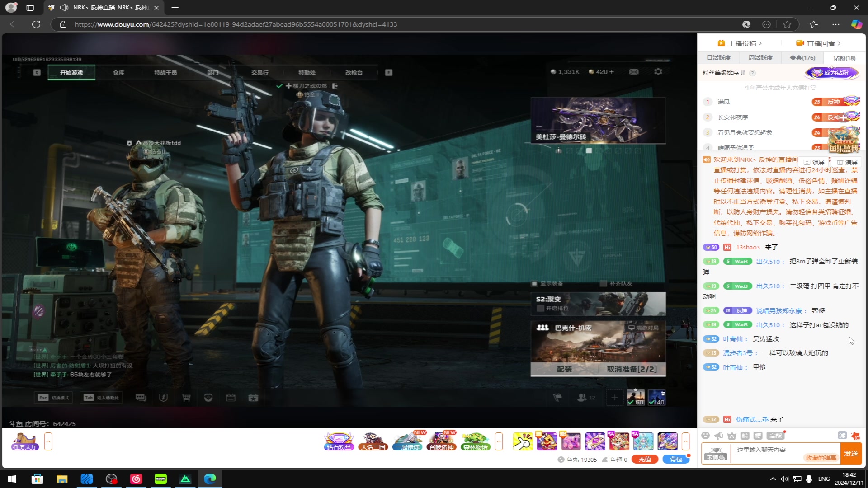Launch the 召唤诸神 game icon

441,441
